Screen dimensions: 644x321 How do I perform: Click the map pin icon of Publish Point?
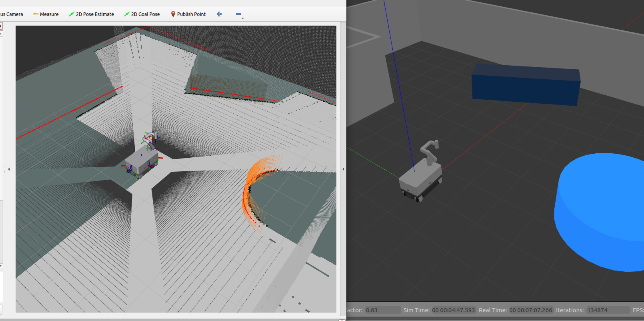(173, 14)
